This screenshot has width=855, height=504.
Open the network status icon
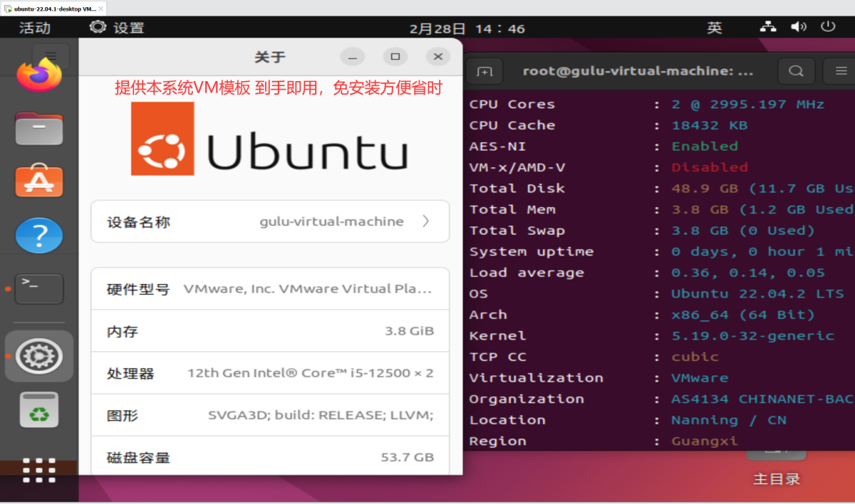(768, 27)
